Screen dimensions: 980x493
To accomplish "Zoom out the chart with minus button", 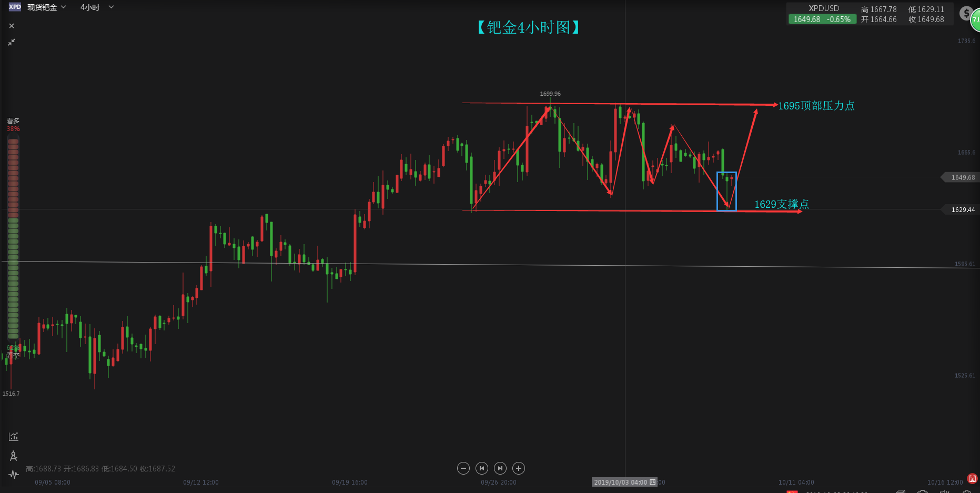I will coord(463,468).
